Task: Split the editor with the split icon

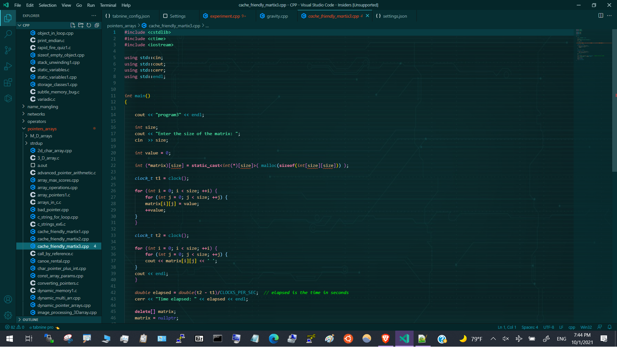Action: coord(600,15)
